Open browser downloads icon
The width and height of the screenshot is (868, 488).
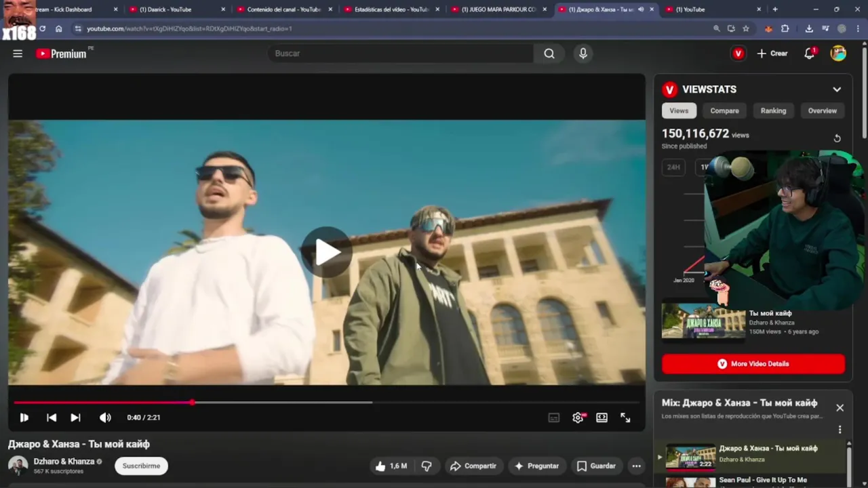tap(809, 28)
